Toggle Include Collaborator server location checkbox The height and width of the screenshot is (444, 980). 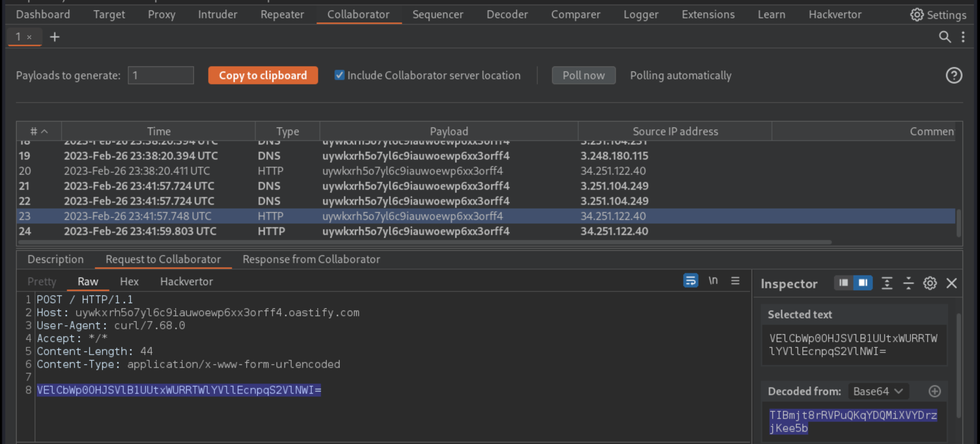339,75
